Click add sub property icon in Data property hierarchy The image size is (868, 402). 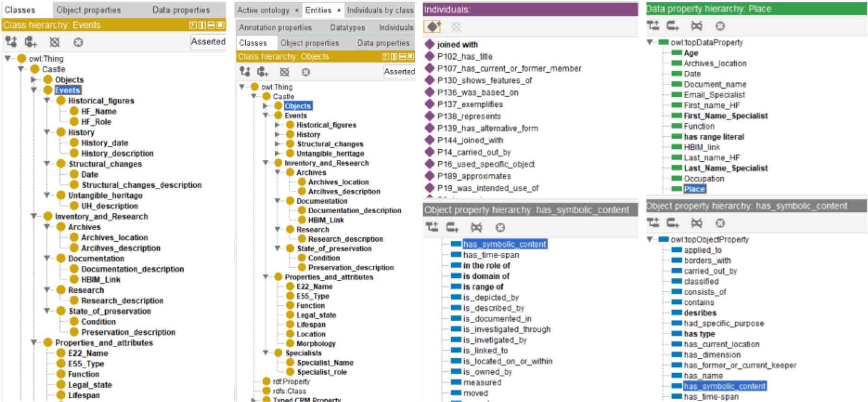[x=653, y=26]
